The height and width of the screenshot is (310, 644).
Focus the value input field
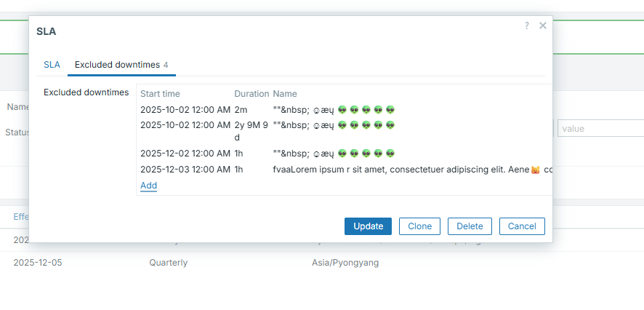(600, 129)
